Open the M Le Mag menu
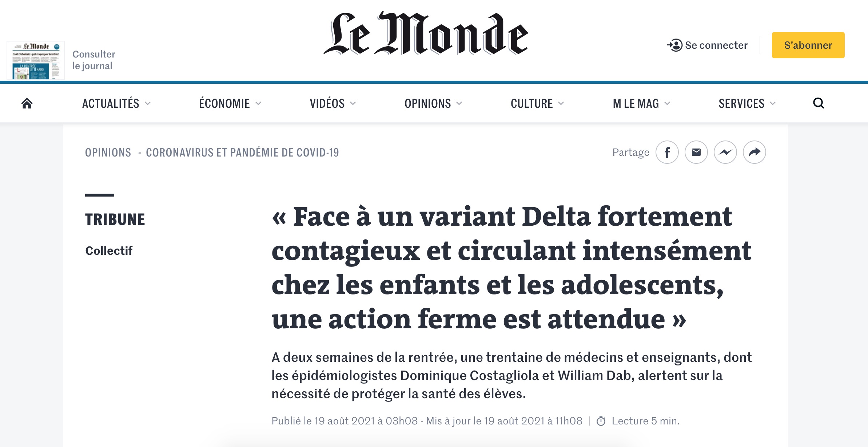The width and height of the screenshot is (868, 447). [641, 103]
